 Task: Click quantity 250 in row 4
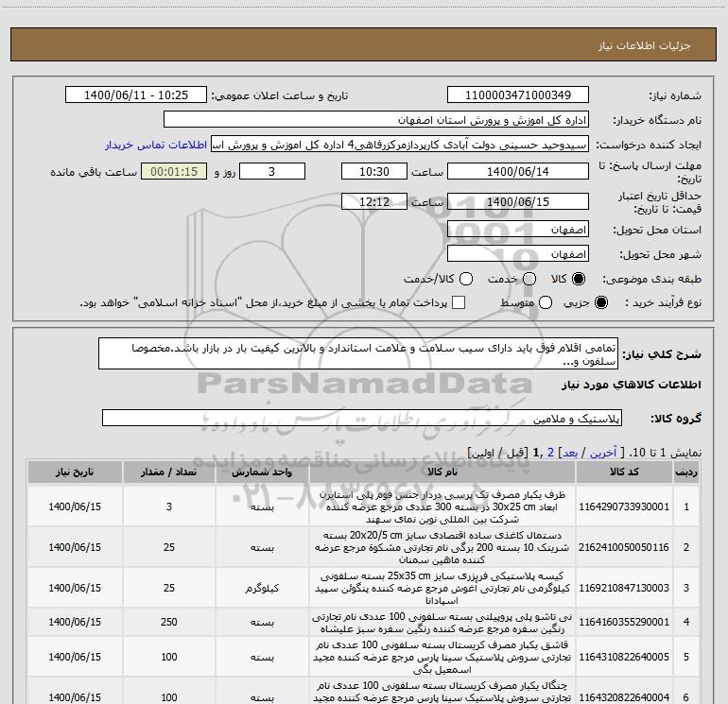click(168, 622)
